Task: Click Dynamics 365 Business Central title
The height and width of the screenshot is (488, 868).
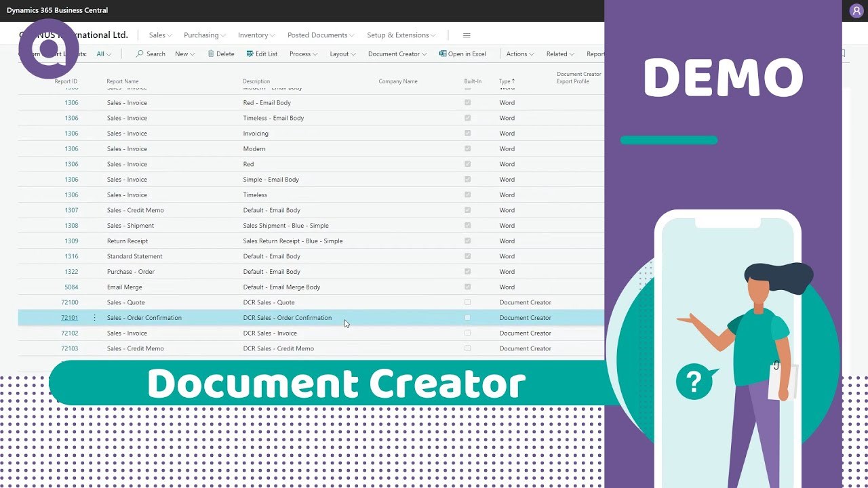Action: (x=58, y=10)
